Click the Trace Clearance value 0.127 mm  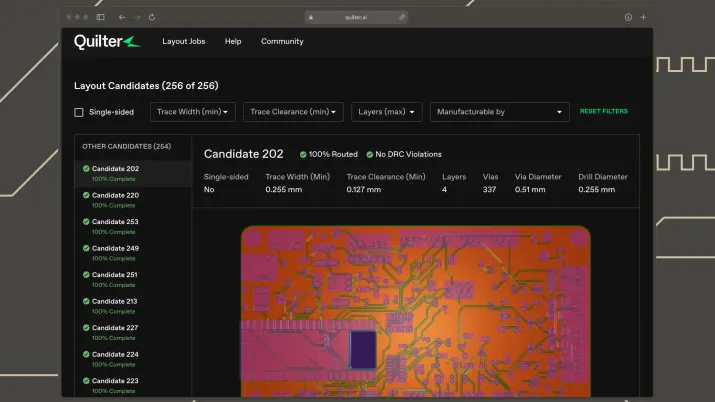pos(363,190)
